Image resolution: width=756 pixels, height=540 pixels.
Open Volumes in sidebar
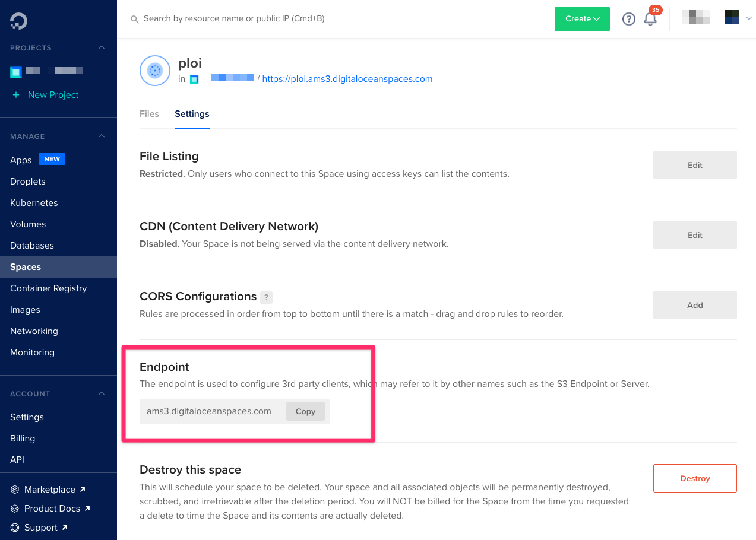point(28,224)
